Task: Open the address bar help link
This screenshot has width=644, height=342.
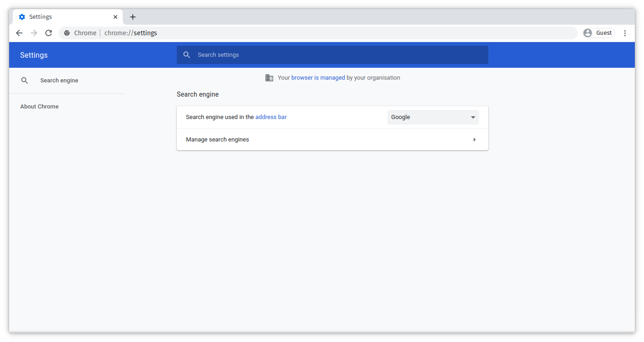Action: 271,117
